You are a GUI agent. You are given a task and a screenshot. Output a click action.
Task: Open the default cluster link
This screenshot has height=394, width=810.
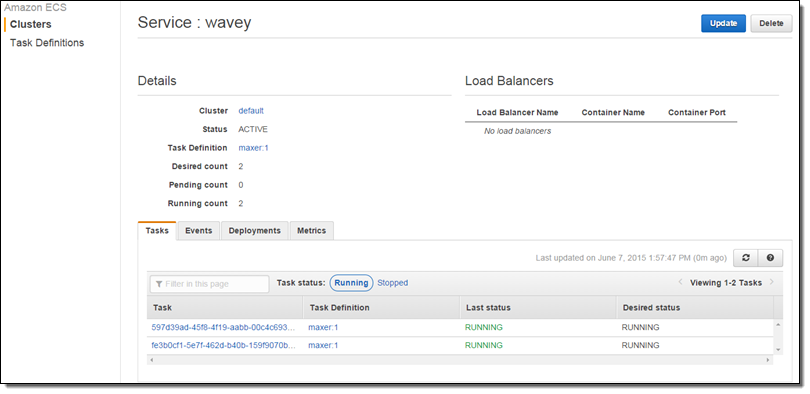point(251,111)
